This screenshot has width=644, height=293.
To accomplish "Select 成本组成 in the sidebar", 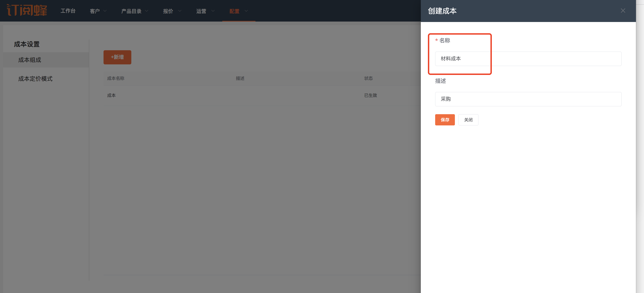I will 30,60.
